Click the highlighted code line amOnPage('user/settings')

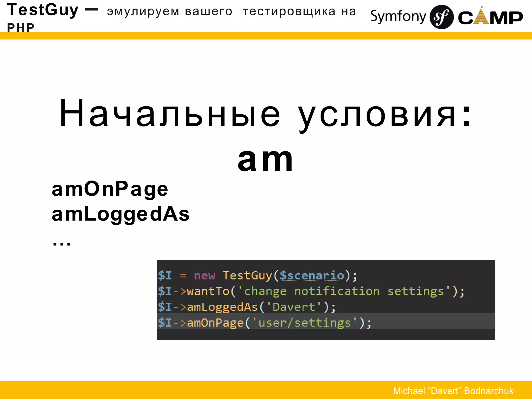326,321
